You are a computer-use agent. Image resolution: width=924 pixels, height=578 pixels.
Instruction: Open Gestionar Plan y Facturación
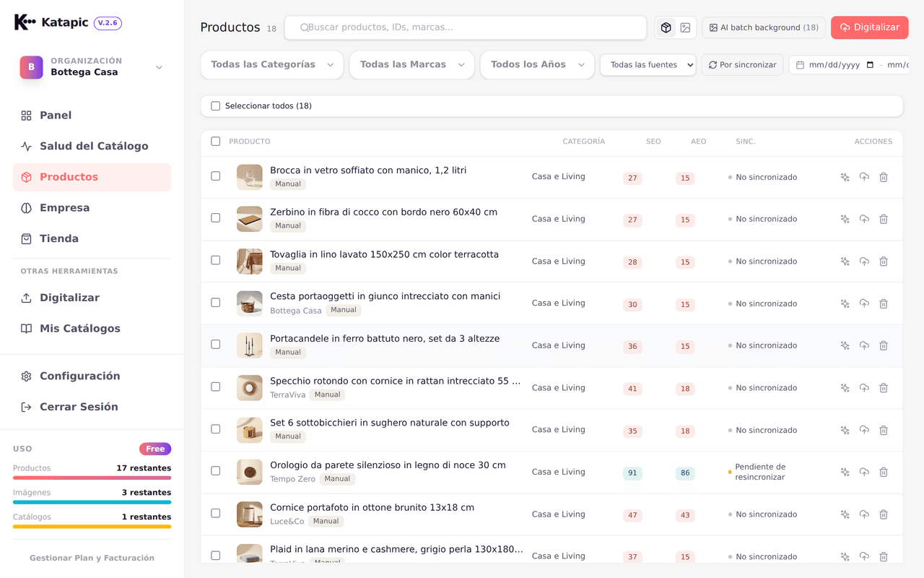pyautogui.click(x=92, y=558)
